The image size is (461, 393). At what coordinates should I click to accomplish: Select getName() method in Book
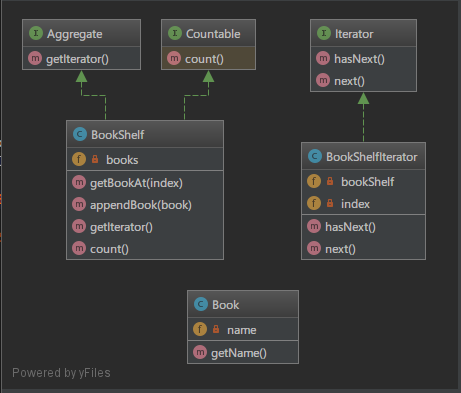(x=243, y=352)
